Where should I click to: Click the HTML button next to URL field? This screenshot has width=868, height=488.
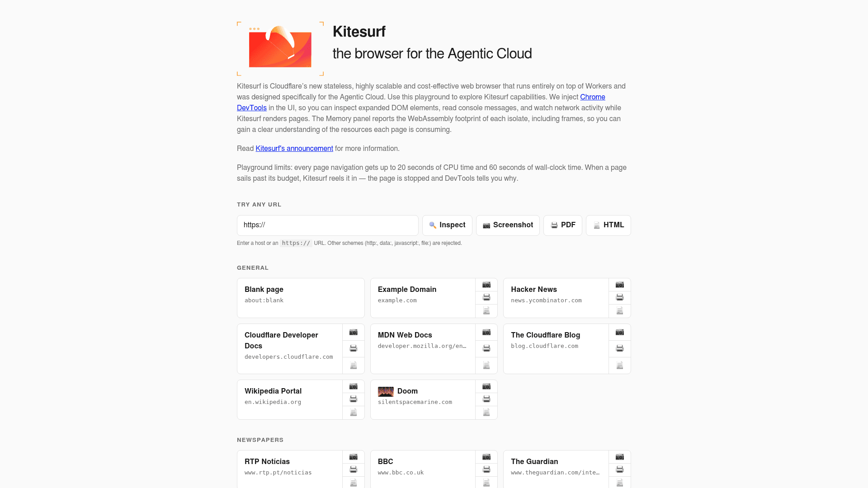(x=609, y=225)
